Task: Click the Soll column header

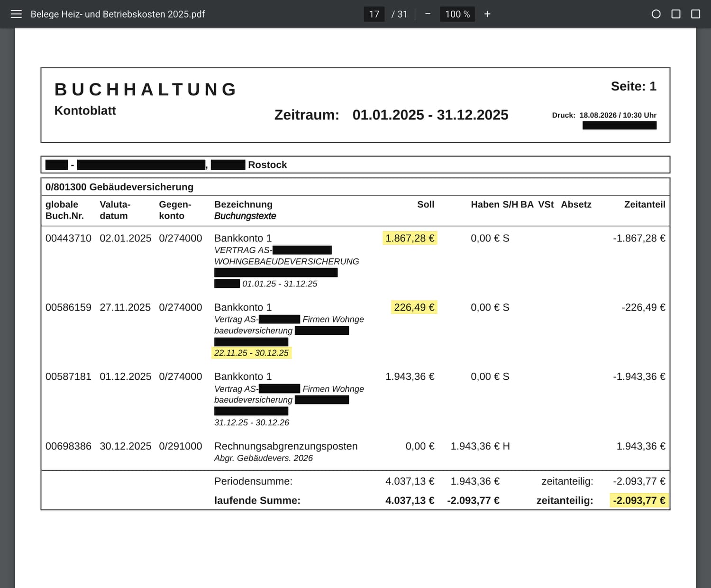Action: click(426, 204)
